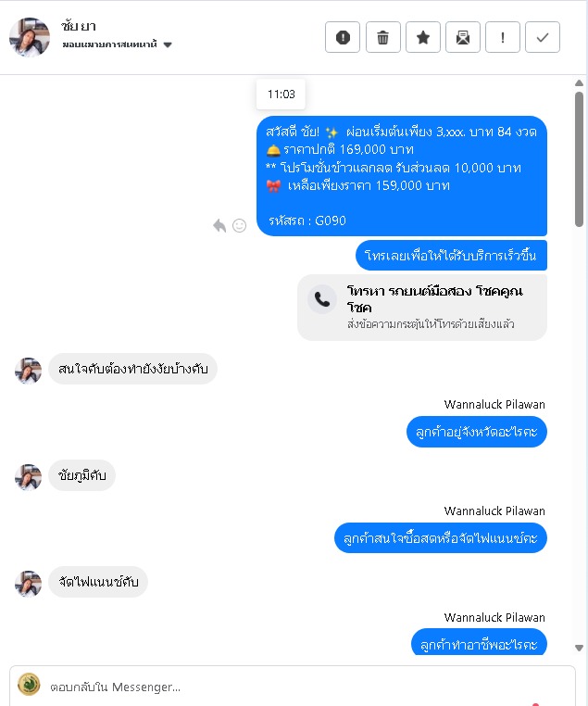Viewport: 588px width, 706px height.
Task: Click scrollbar down arrow in chat
Action: click(x=579, y=648)
